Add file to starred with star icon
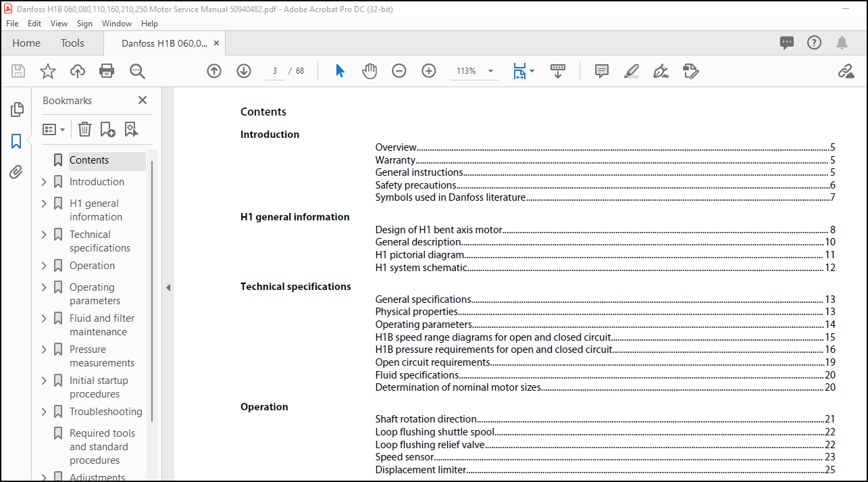Image resolution: width=868 pixels, height=482 pixels. coord(48,71)
